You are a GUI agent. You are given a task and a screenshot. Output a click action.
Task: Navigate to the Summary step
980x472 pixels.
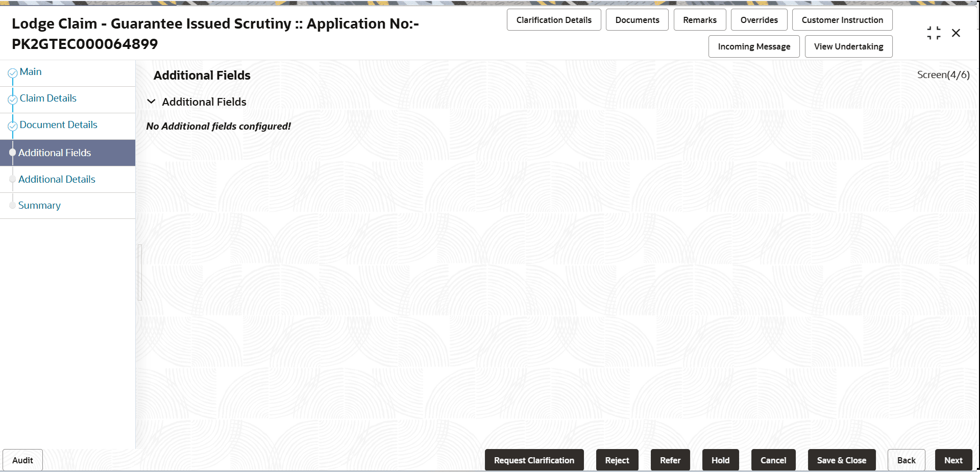tap(39, 205)
